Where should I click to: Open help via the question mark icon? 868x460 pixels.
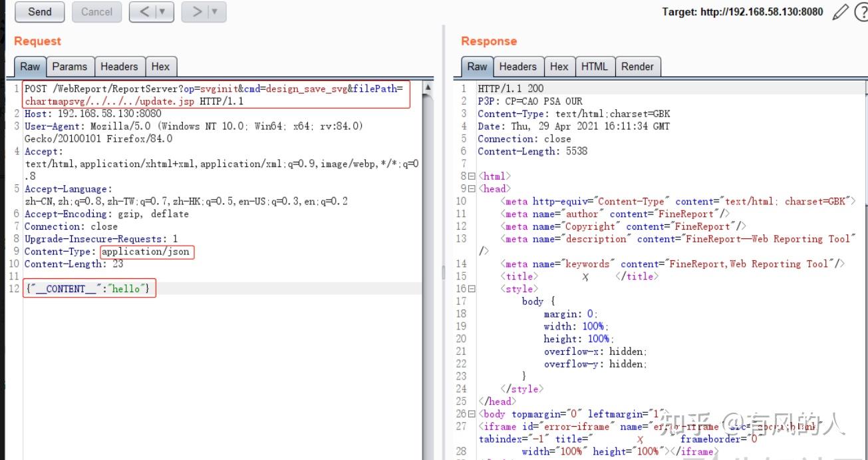(x=861, y=11)
